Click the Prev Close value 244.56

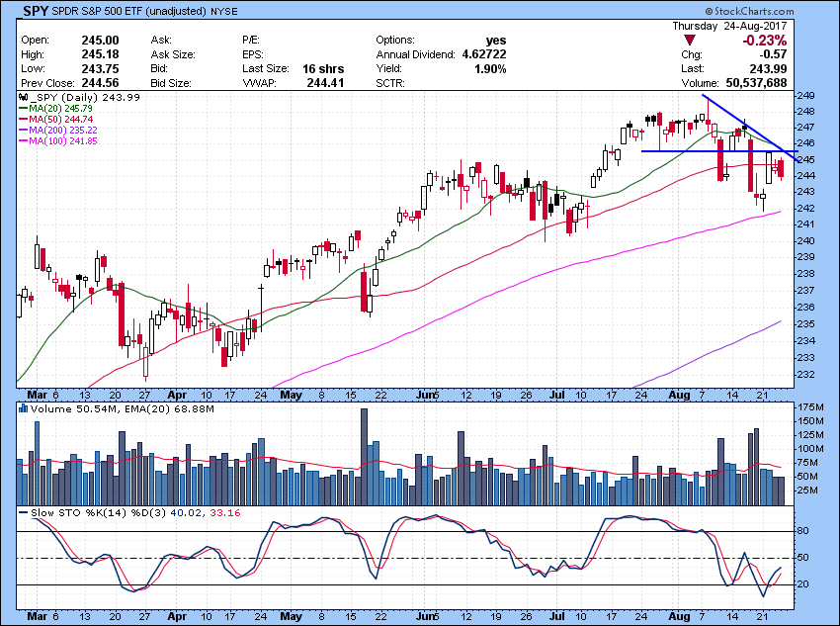click(100, 83)
